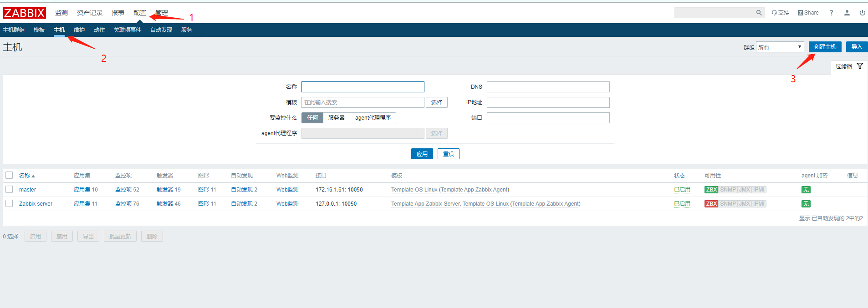Go to the 主机 submenu
Image resolution: width=868 pixels, height=308 pixels.
click(x=59, y=30)
